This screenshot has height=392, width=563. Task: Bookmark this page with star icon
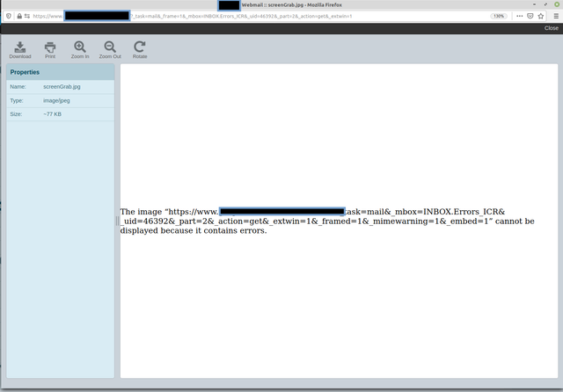541,16
